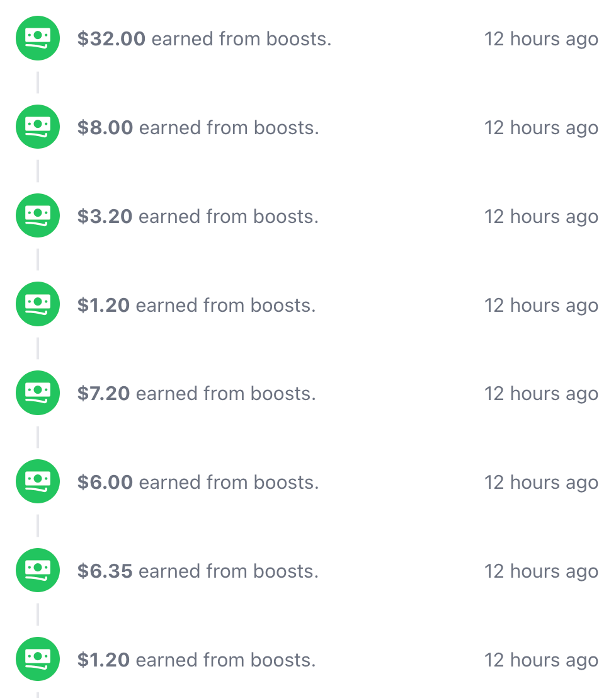Open the $6.00 earned from boosts text
Image resolution: width=616 pixels, height=698 pixels.
click(198, 483)
